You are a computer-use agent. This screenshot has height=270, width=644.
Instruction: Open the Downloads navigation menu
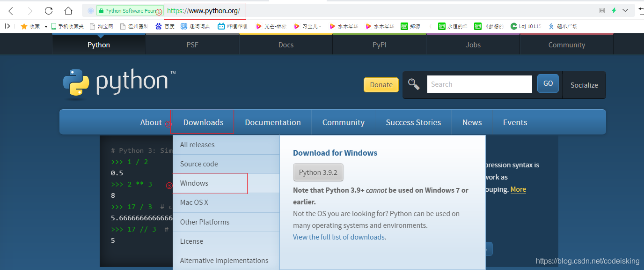(204, 122)
